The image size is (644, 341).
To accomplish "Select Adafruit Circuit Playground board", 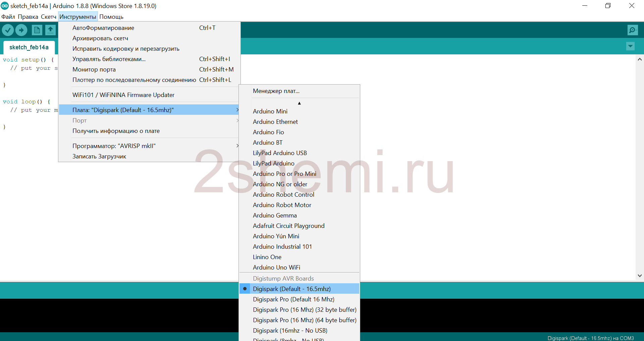I will coord(299,226).
